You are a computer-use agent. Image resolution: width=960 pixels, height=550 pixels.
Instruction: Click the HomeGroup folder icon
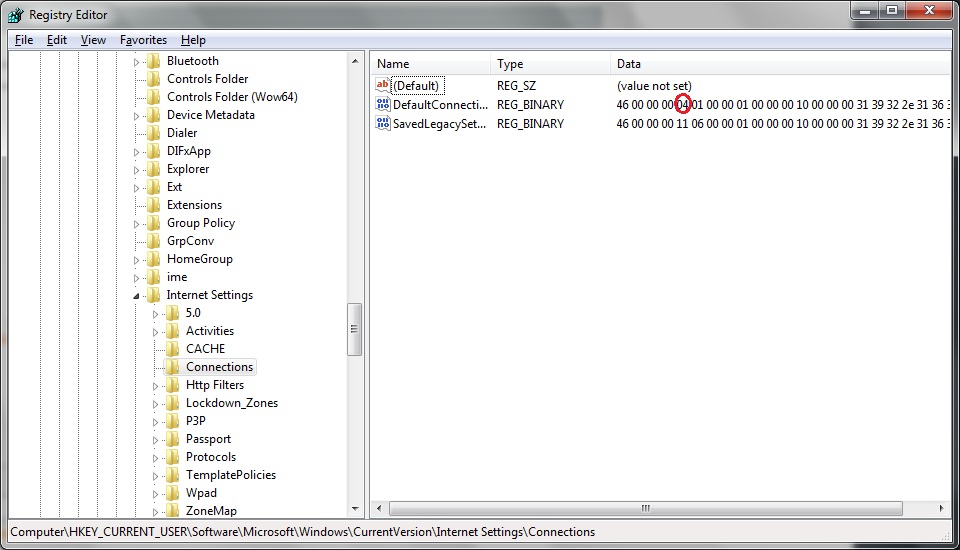(x=154, y=259)
